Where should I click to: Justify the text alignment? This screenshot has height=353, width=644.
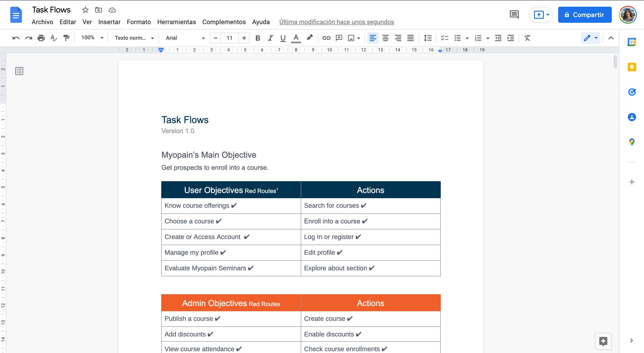pyautogui.click(x=410, y=38)
